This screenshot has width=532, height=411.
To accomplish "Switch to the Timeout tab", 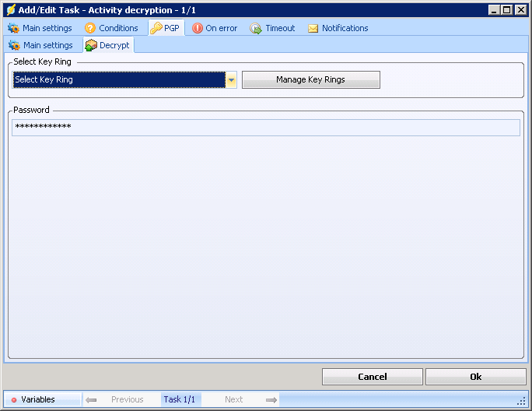I will tap(280, 28).
